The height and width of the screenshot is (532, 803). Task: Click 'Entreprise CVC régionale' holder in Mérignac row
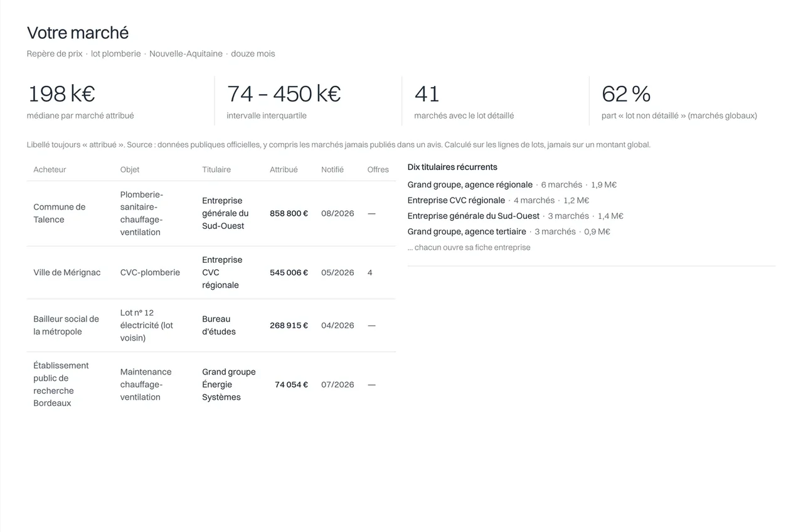pos(222,272)
